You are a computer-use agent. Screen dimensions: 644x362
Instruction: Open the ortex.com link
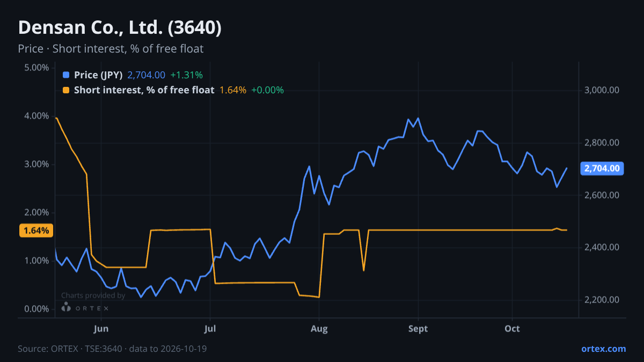pyautogui.click(x=603, y=349)
